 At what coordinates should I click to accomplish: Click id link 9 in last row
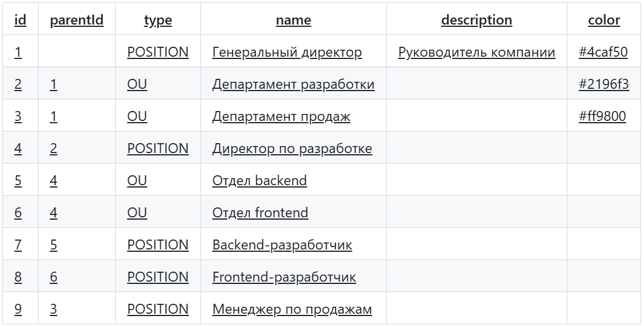(x=18, y=310)
